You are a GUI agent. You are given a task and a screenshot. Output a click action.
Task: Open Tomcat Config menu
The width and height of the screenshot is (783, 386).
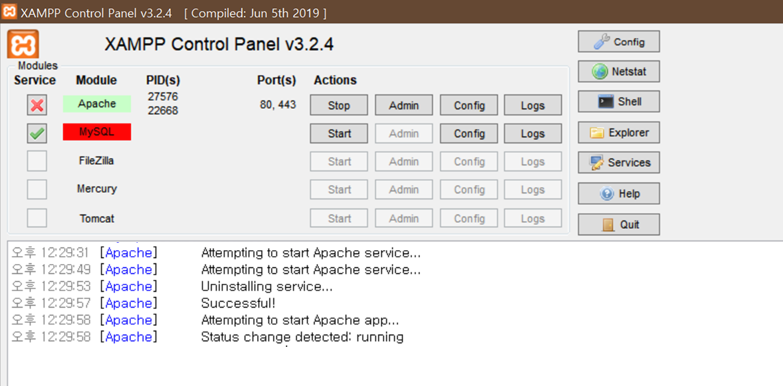469,218
